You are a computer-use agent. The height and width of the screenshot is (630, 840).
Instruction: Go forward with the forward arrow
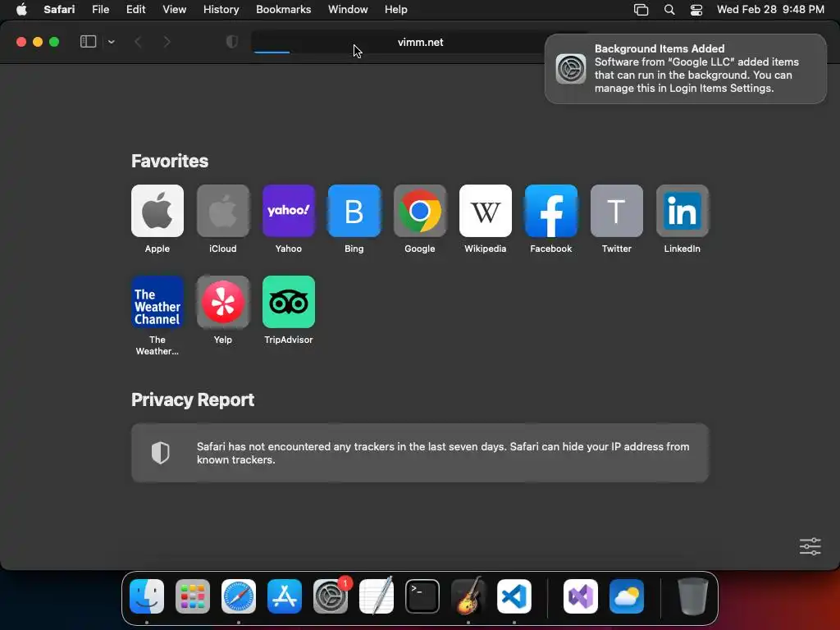(x=167, y=42)
